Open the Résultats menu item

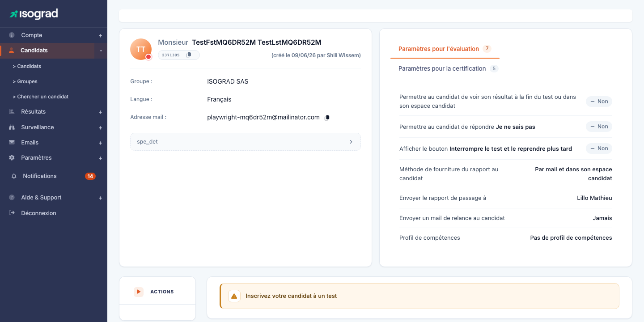click(x=34, y=112)
